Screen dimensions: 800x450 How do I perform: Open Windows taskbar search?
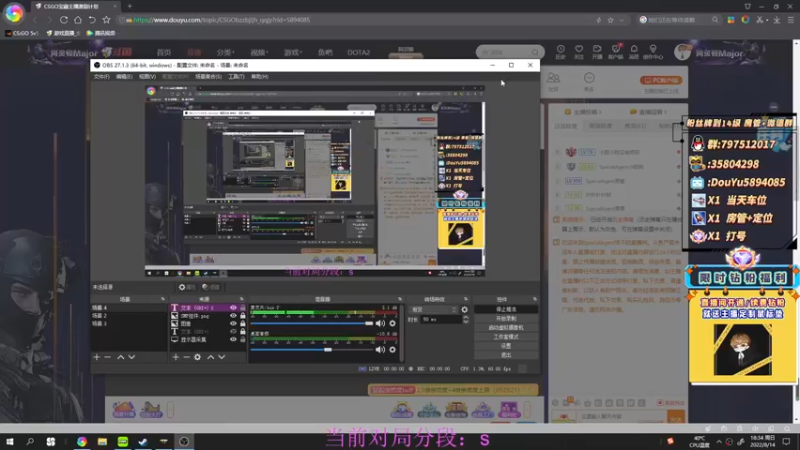tap(30, 442)
